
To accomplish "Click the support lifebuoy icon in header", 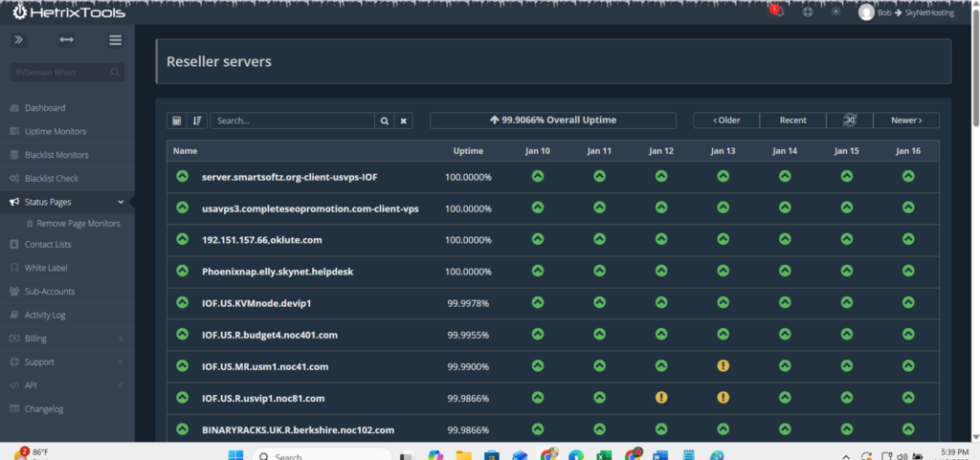I will pos(808,11).
